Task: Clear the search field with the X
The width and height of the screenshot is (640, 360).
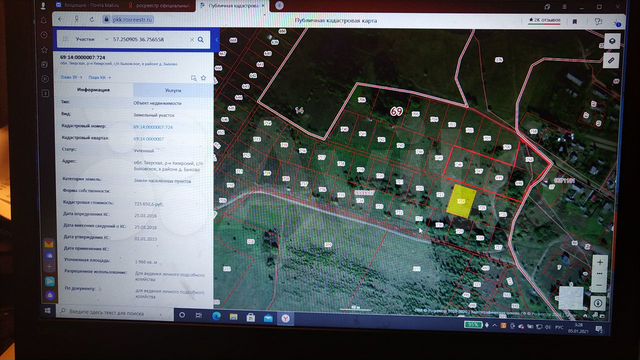Action: tap(192, 40)
